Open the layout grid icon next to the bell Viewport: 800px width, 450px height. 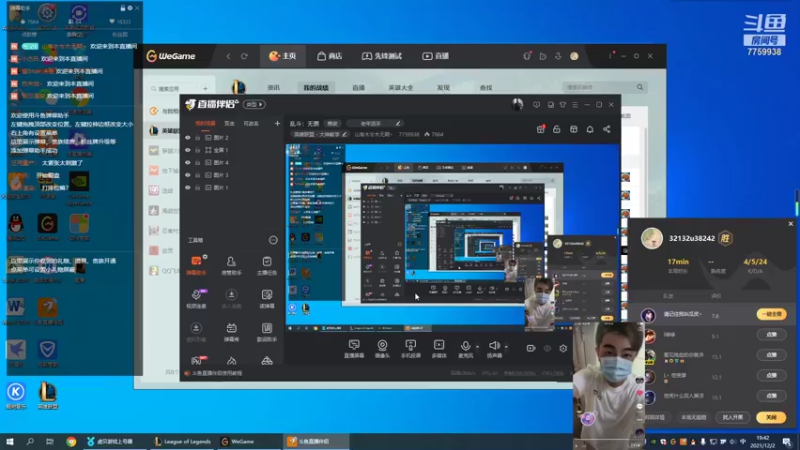(x=573, y=130)
